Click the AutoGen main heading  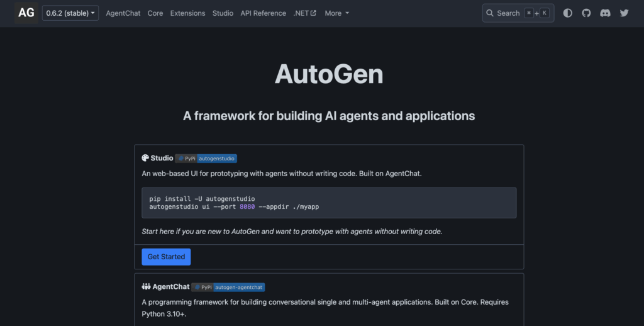(329, 74)
